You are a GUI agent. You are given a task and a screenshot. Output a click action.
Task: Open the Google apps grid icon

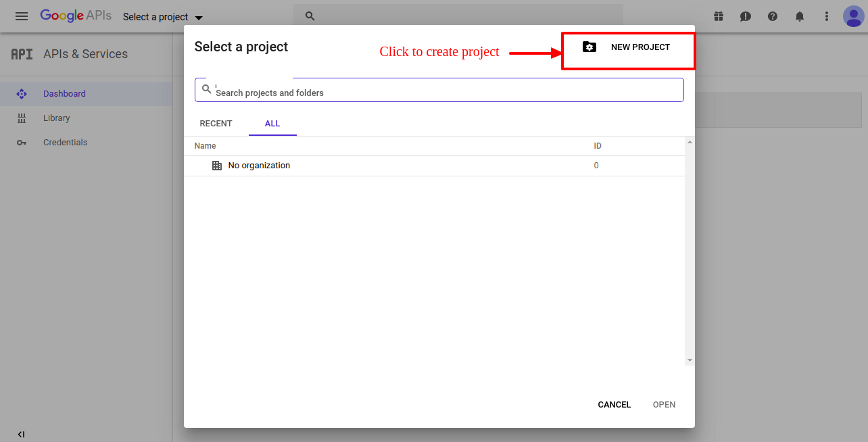[x=719, y=16]
